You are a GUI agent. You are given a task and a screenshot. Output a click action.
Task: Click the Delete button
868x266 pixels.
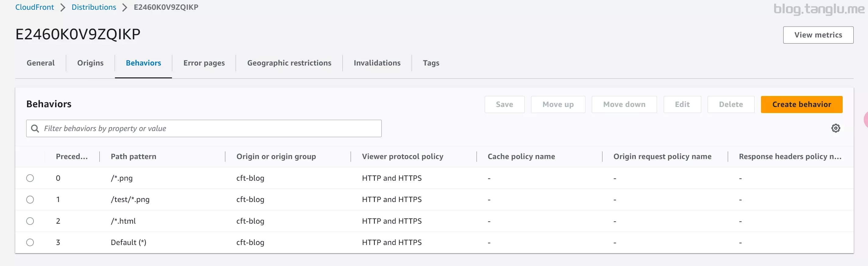(x=730, y=105)
